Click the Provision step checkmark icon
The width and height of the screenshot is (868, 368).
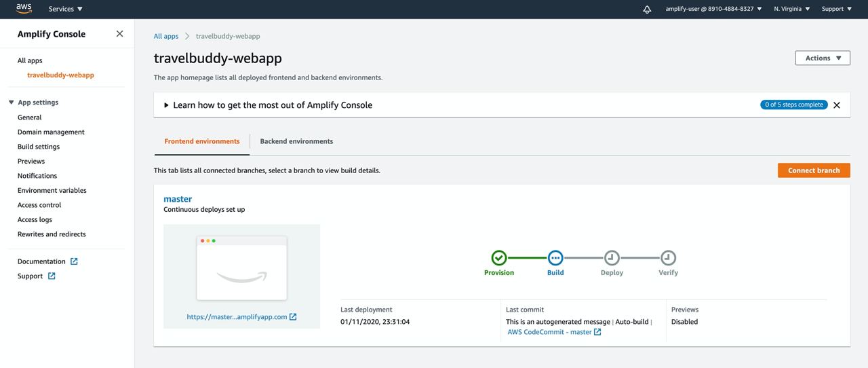(x=499, y=258)
